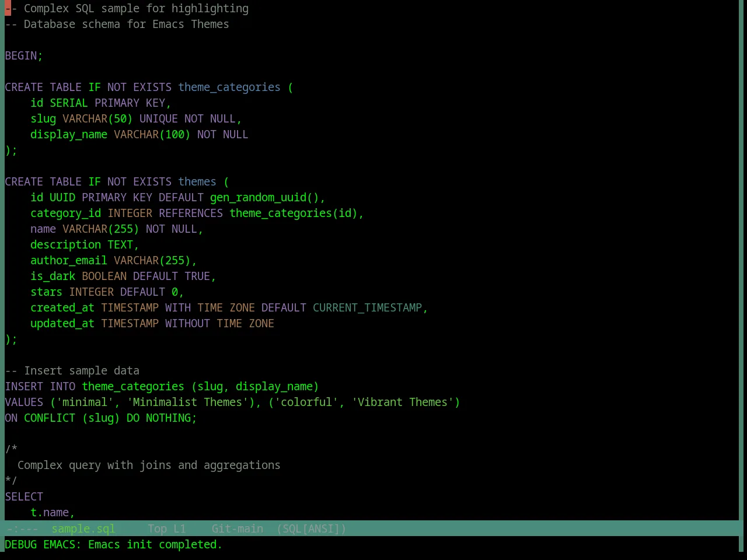Click the Top position indicator in mode line
Screen dimensions: 747x560
coord(158,529)
